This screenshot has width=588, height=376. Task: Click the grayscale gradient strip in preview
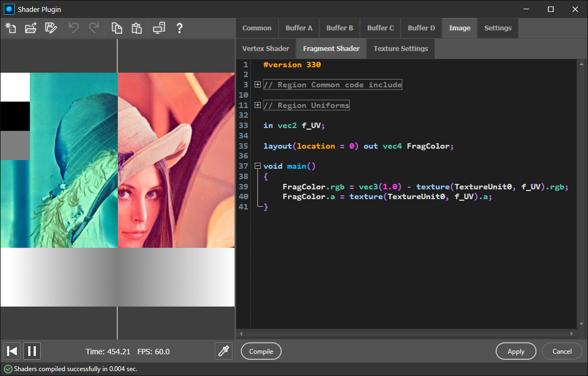tap(117, 277)
